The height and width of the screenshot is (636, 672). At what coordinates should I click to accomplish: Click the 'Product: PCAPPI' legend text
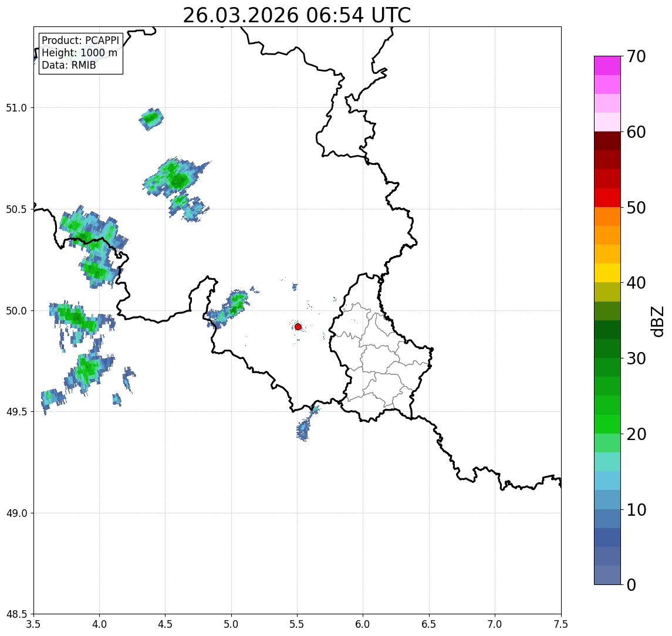pos(80,40)
